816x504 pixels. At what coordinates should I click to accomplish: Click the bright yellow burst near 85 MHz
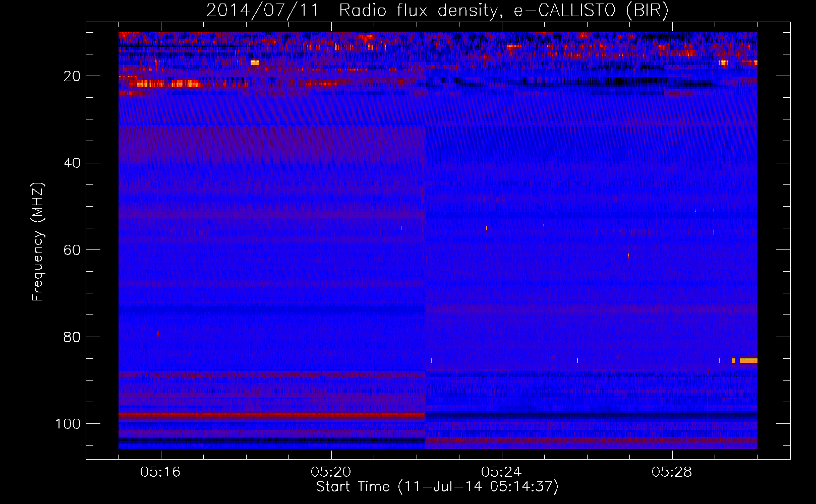[x=748, y=360]
